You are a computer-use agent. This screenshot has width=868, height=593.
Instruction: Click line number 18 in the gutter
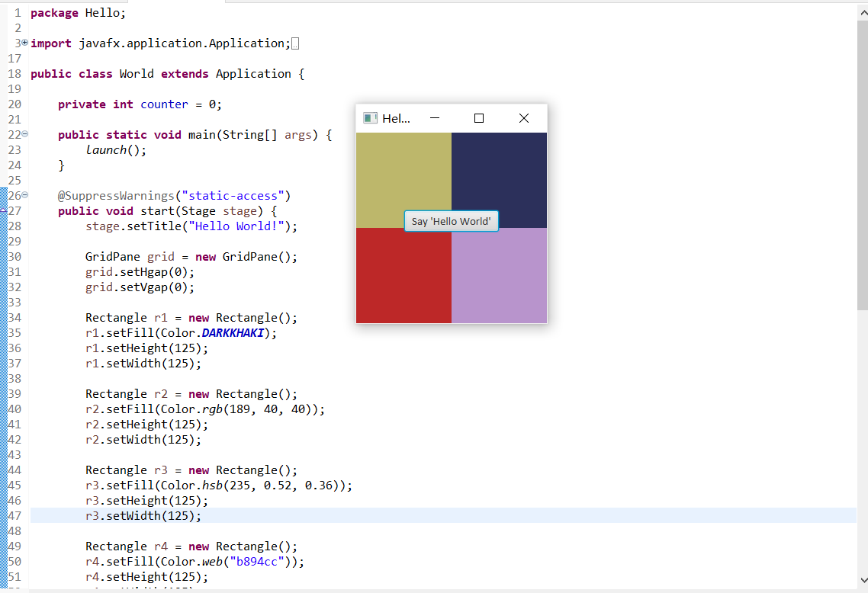[x=14, y=74]
